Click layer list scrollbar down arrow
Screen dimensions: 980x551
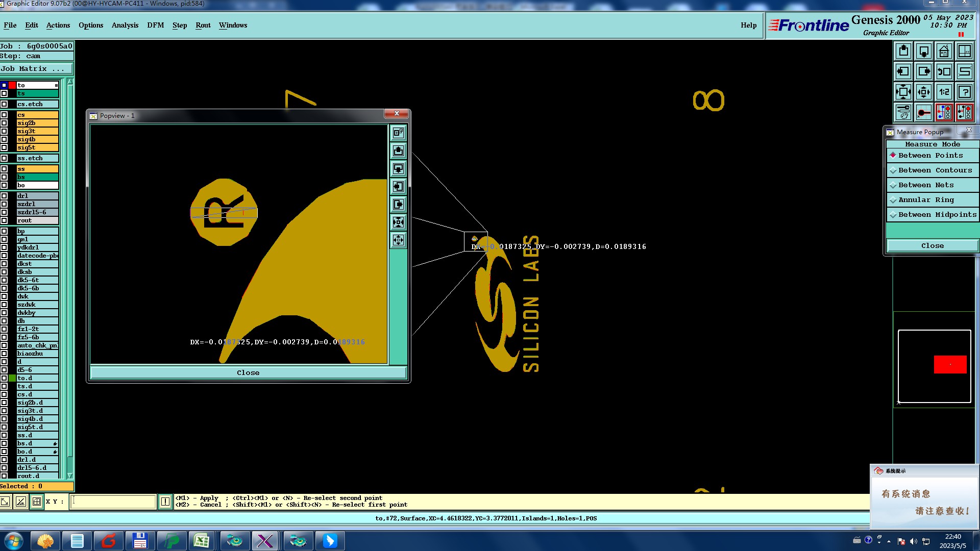70,475
